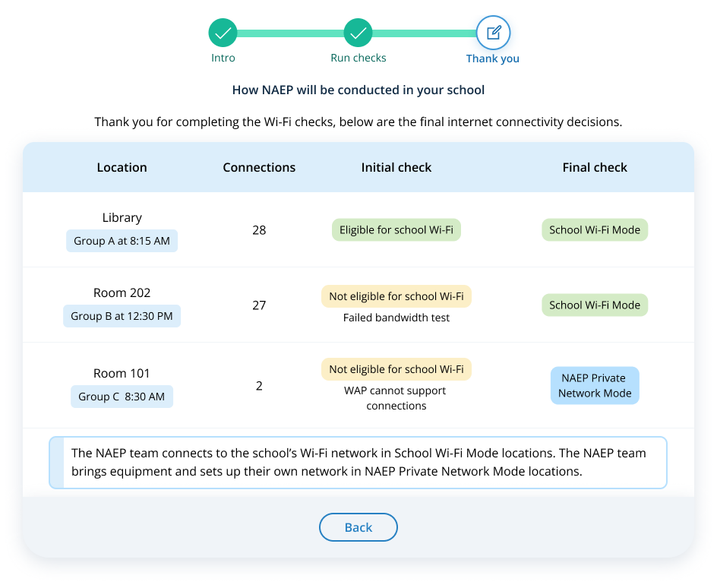Image resolution: width=717 pixels, height=588 pixels.
Task: Click the network mode explanation info box
Action: coord(358,462)
